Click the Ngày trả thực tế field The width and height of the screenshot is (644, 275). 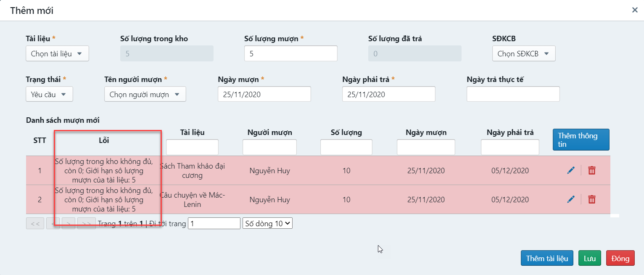coord(513,95)
